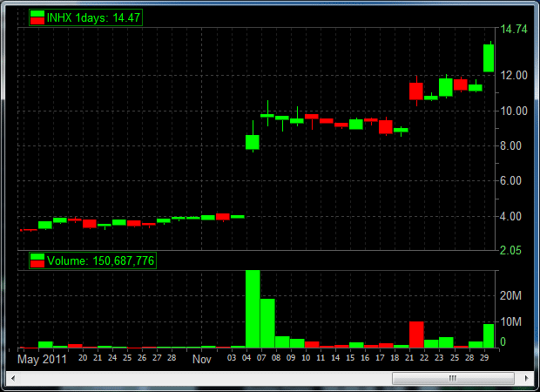Select the Nov 04 green gap-up candlestick
This screenshot has height=392, width=540.
tap(253, 142)
